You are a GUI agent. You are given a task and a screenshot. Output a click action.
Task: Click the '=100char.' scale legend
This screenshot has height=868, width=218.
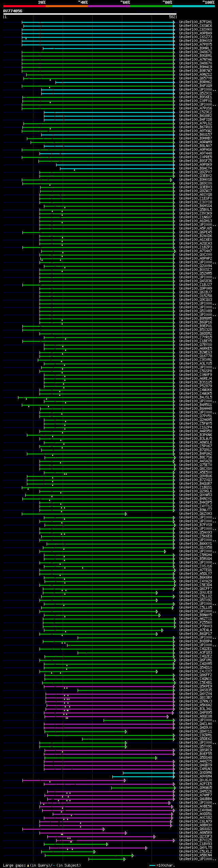(x=162, y=866)
